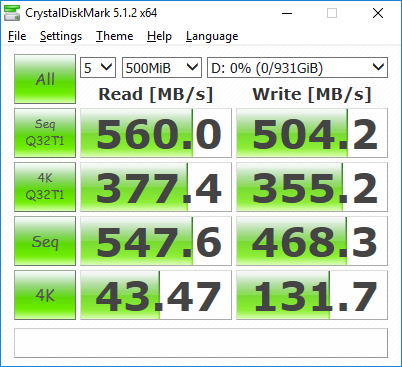
Task: Select the 4K read result 43.47
Action: click(156, 295)
